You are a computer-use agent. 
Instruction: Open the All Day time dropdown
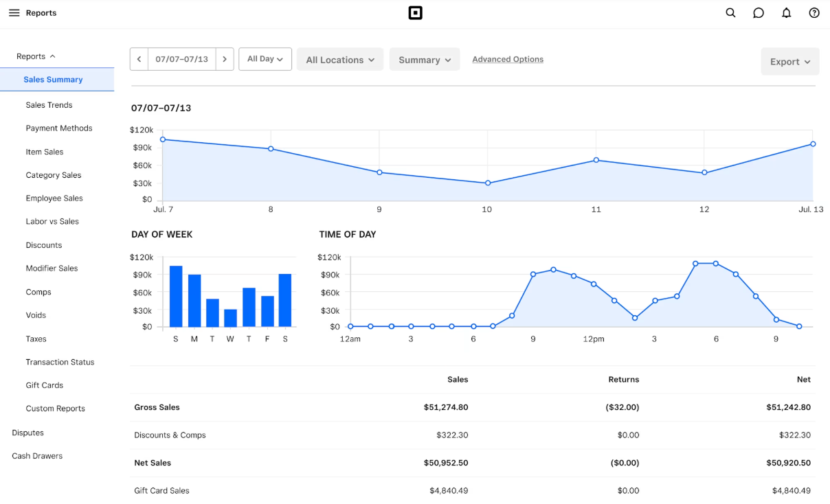265,59
